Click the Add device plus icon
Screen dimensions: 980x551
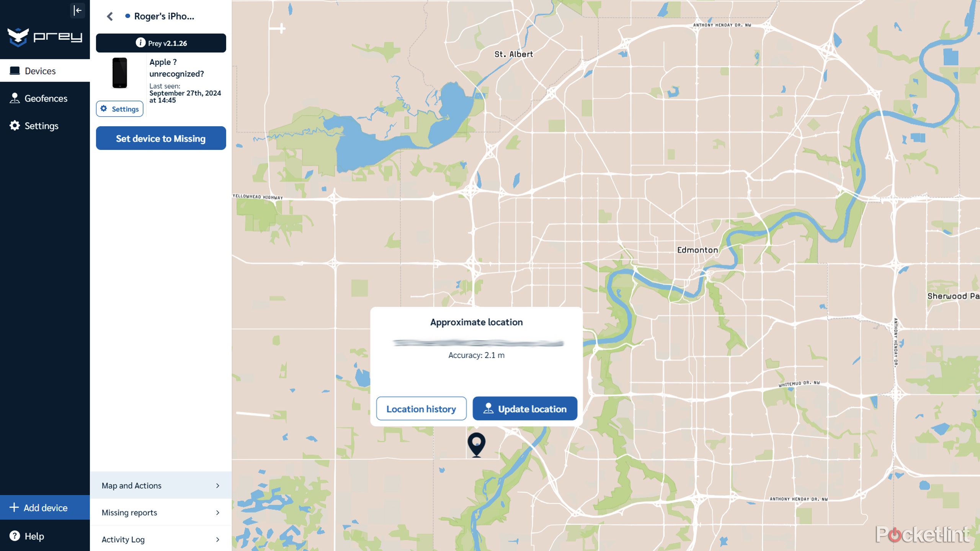coord(14,508)
